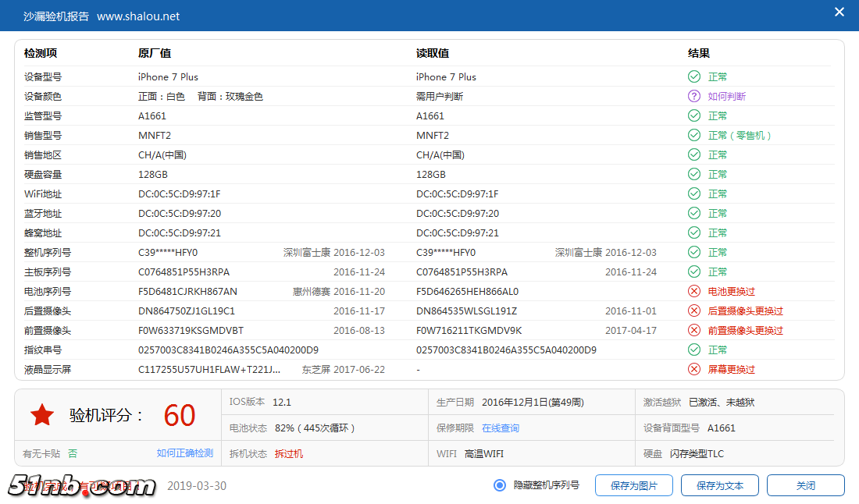
Task: Toggle the check icon beside WiFi地址 row
Action: pos(694,193)
